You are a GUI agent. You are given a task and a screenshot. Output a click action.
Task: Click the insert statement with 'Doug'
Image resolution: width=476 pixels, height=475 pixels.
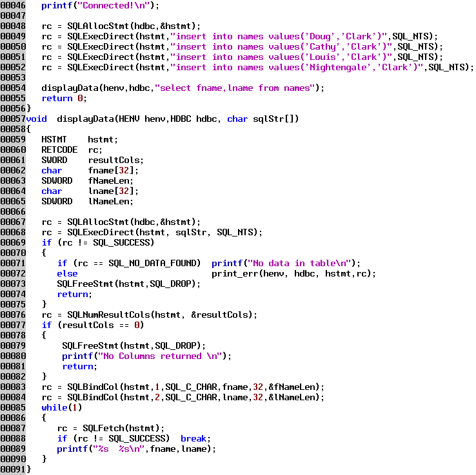[240, 36]
